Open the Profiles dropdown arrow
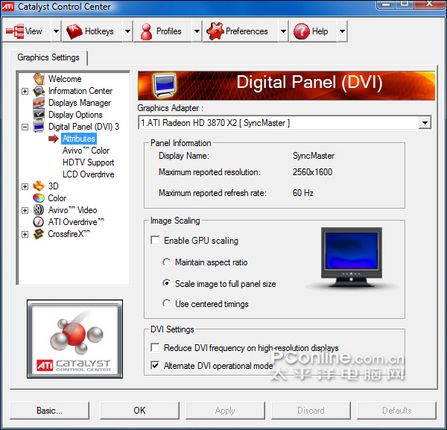 [x=197, y=31]
